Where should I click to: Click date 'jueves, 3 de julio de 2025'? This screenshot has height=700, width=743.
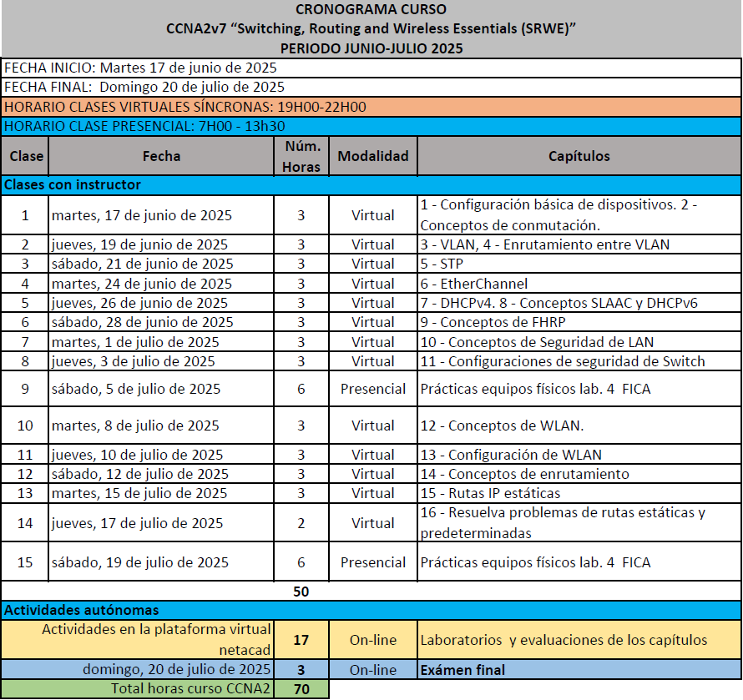pyautogui.click(x=133, y=361)
